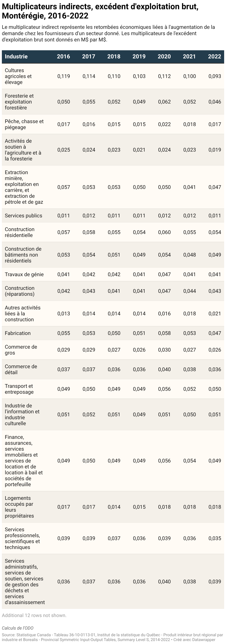Click the 2018 column header
The image size is (226, 644).
[114, 57]
